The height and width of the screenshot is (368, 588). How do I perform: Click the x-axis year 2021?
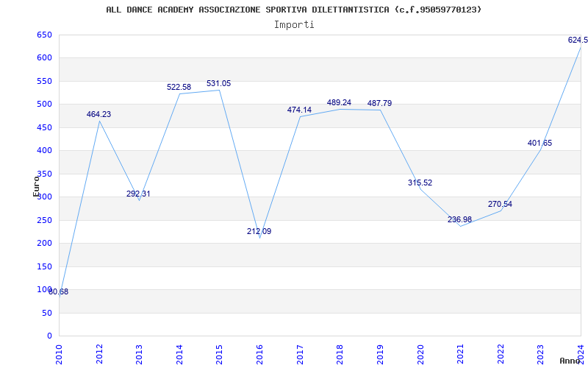pos(460,355)
